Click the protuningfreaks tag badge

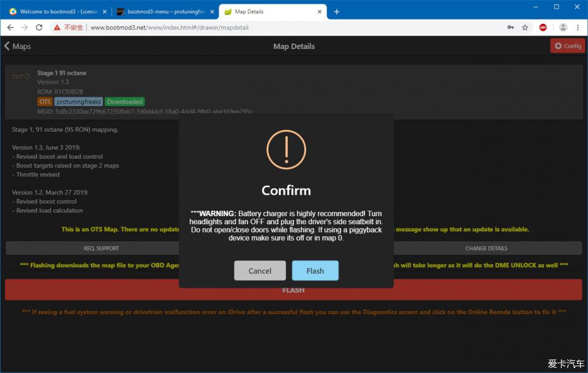click(x=79, y=102)
